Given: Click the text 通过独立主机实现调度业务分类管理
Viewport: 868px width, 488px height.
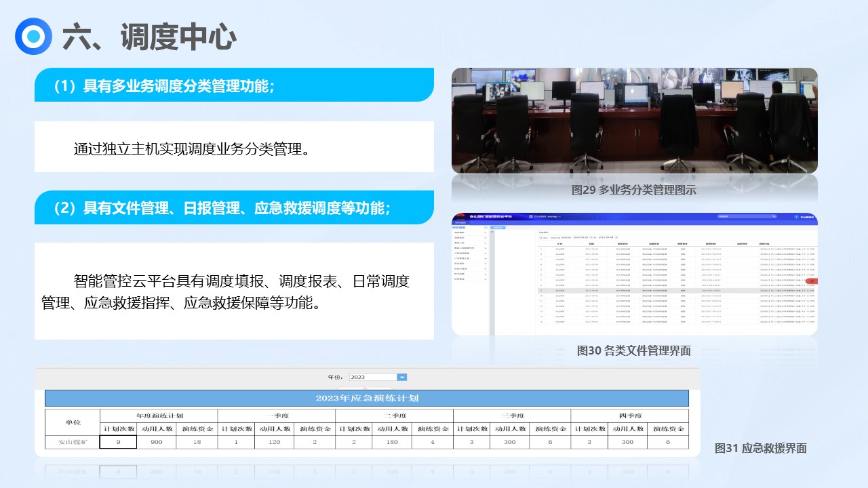Looking at the screenshot, I should click(x=193, y=148).
